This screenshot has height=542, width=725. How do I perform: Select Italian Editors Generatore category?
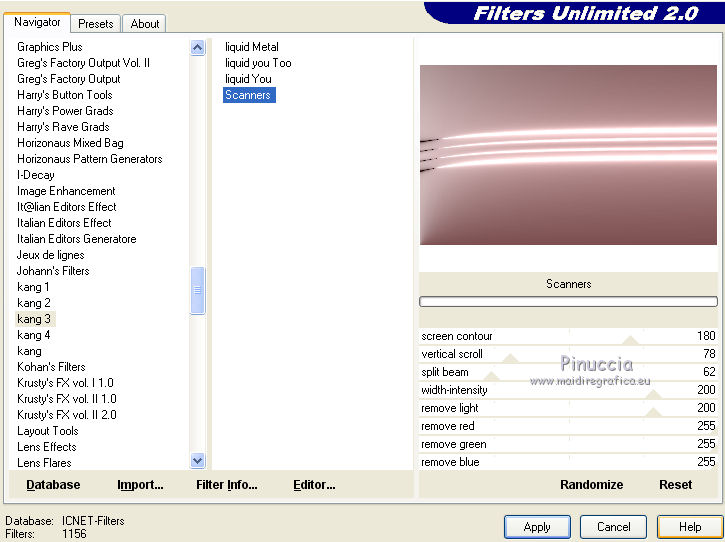77,239
